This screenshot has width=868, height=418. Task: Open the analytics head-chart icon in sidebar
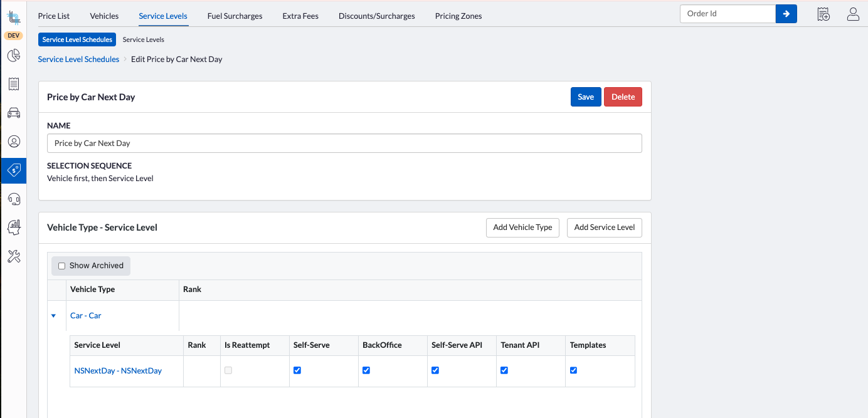tap(14, 227)
